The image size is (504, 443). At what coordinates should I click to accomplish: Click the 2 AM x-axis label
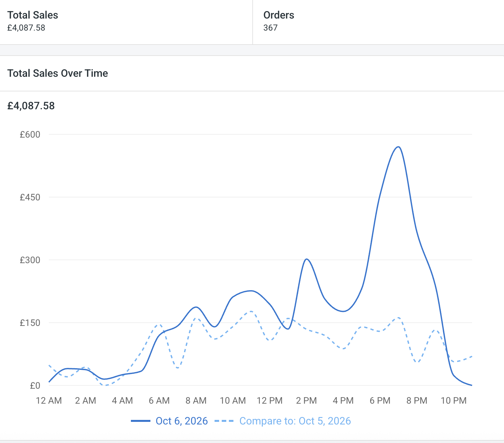coord(86,400)
